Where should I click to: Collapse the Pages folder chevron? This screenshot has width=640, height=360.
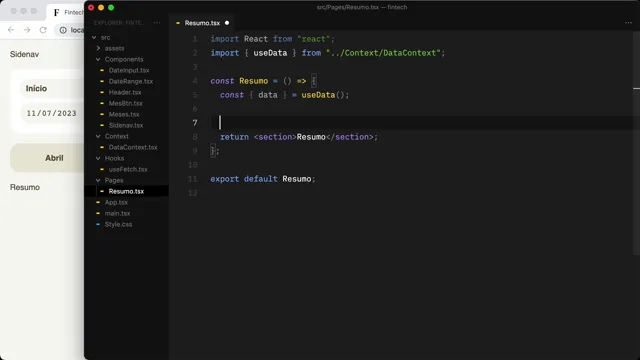98,180
